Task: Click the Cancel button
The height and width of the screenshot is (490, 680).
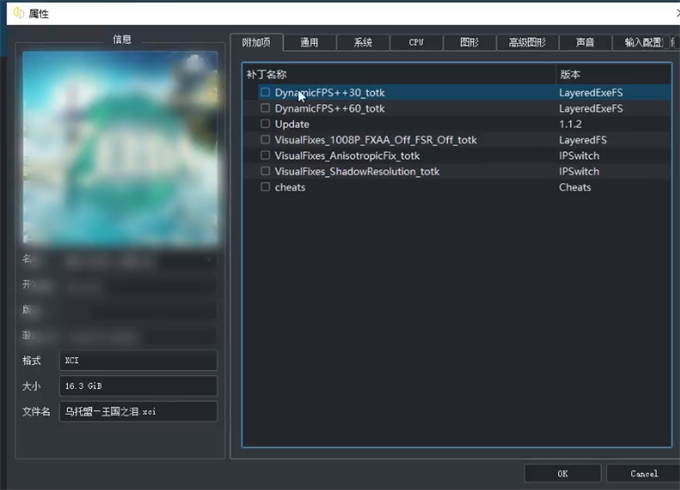Action: (x=644, y=473)
